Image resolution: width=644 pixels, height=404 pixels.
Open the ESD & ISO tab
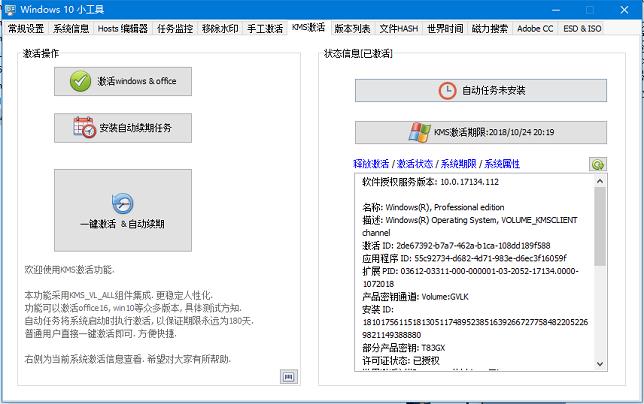(x=582, y=29)
